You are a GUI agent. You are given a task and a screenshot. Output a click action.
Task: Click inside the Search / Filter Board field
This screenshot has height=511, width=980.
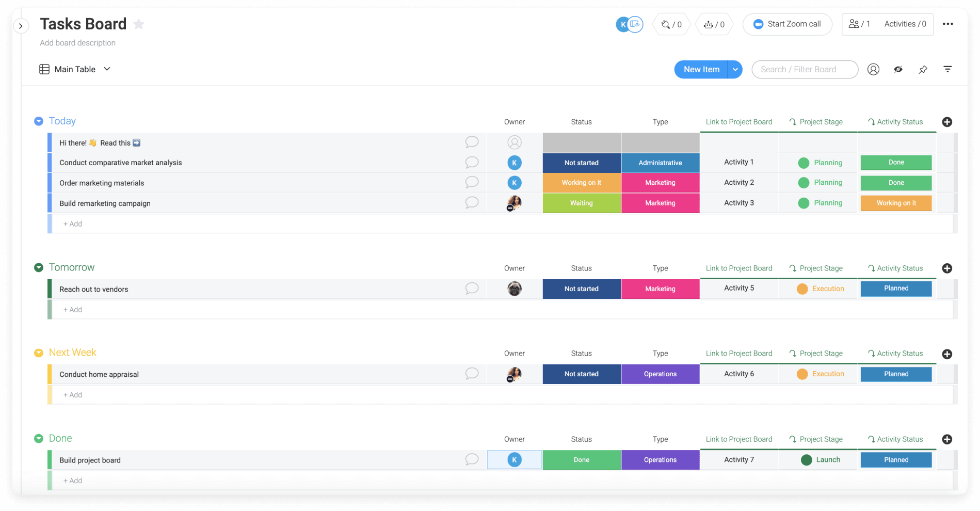tap(805, 69)
